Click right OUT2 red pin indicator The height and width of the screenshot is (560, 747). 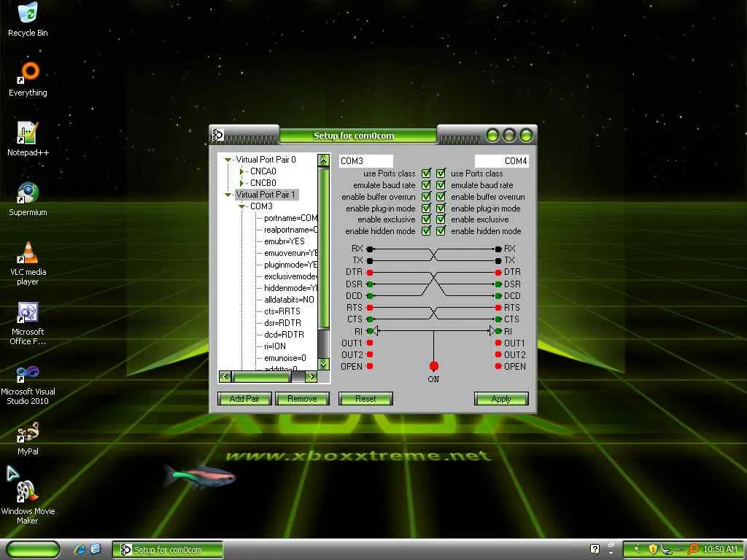point(498,355)
